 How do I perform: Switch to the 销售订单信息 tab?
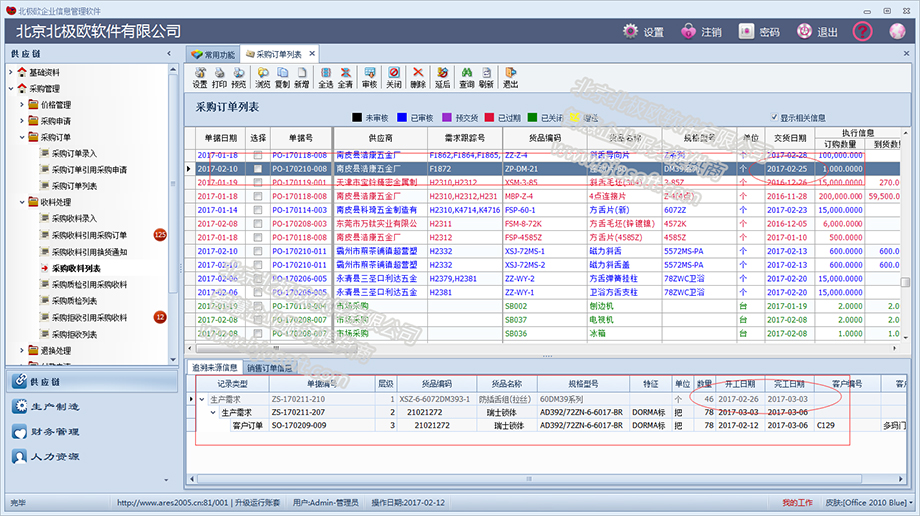269,368
